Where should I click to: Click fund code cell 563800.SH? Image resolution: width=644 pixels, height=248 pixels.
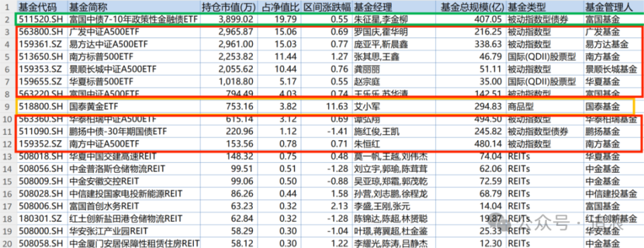(x=42, y=32)
